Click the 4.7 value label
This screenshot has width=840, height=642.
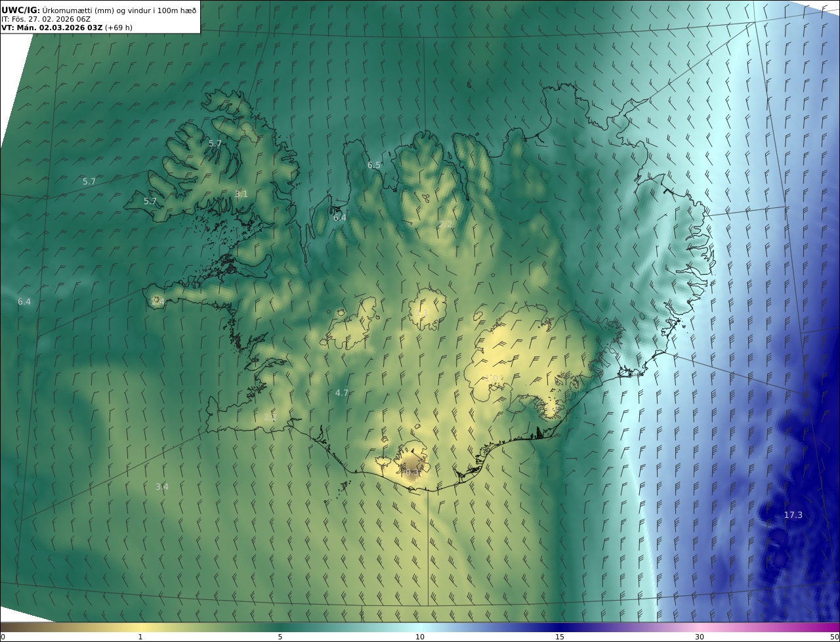[342, 393]
